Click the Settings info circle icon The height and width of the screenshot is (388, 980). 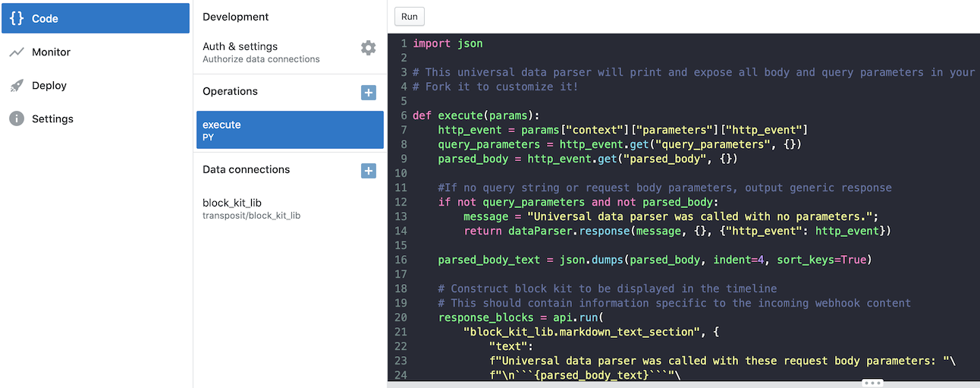[17, 118]
